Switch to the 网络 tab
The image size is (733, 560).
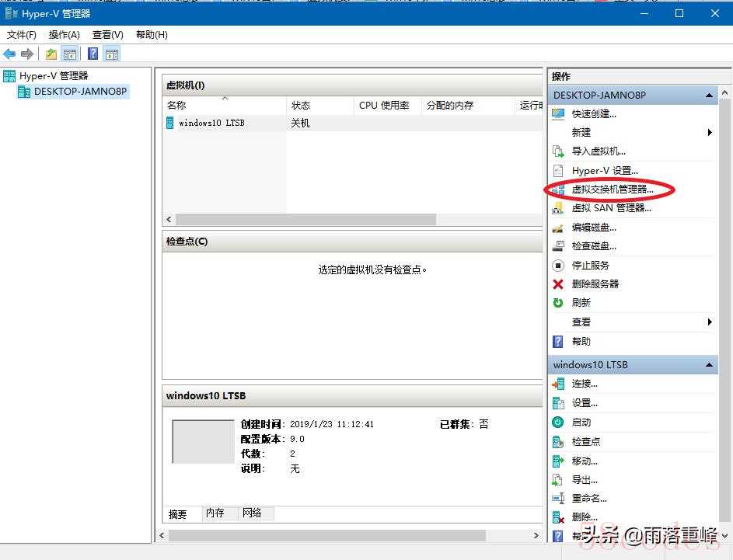pos(252,513)
